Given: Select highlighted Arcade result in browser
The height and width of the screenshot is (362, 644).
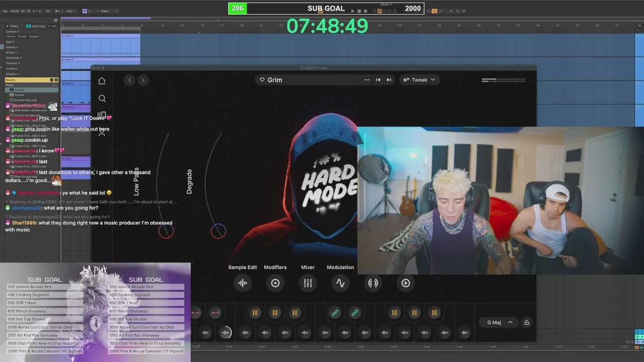Looking at the screenshot, I should coord(31,89).
